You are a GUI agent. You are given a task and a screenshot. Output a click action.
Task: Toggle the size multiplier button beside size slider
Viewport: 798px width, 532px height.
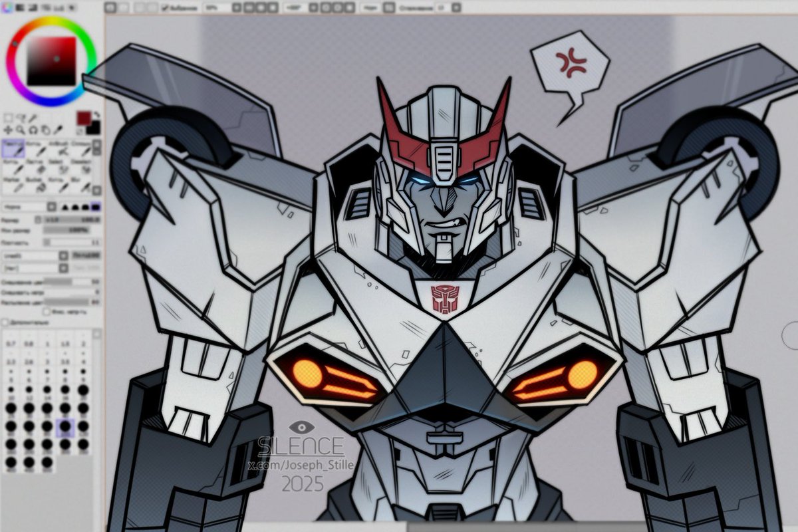[38, 220]
